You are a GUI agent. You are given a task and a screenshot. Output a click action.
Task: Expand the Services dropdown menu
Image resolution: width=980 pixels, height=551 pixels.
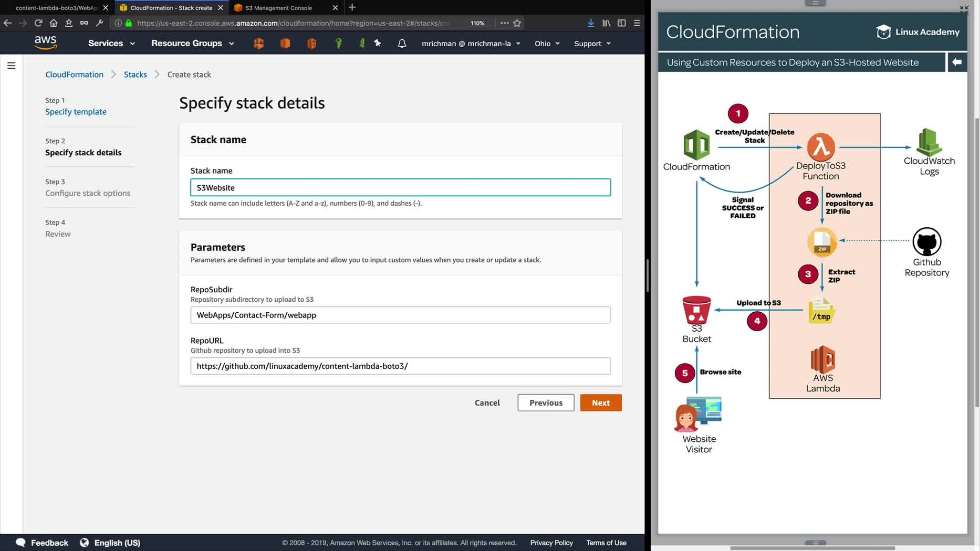(111, 44)
